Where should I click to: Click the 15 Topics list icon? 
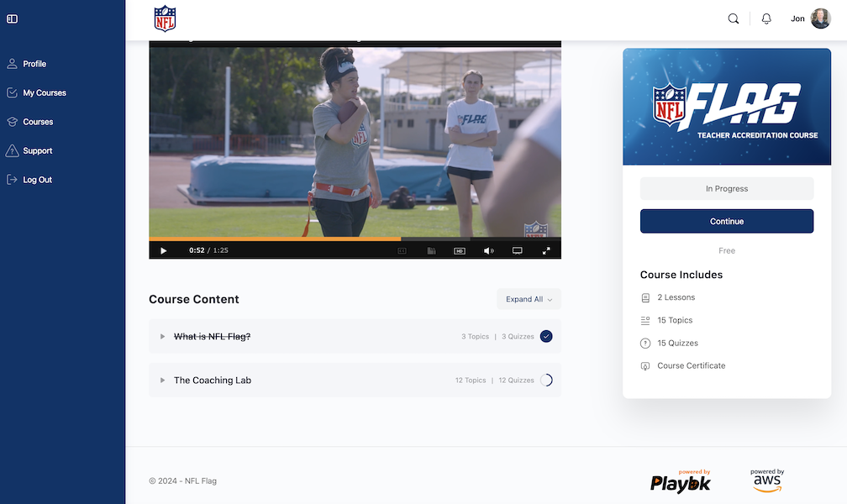click(x=645, y=320)
